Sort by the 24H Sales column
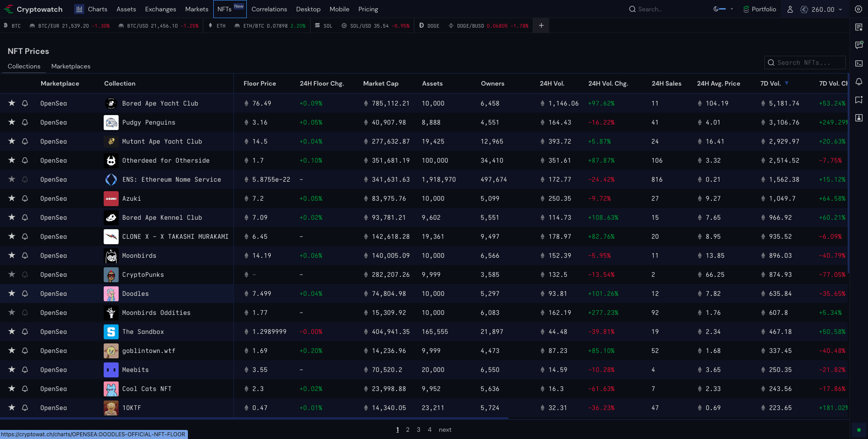868x439 pixels. click(x=667, y=83)
